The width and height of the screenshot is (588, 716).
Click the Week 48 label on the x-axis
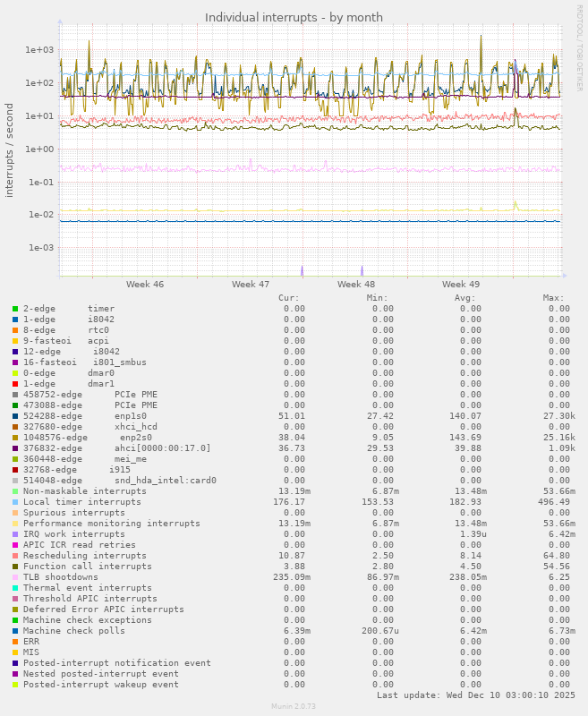point(356,285)
